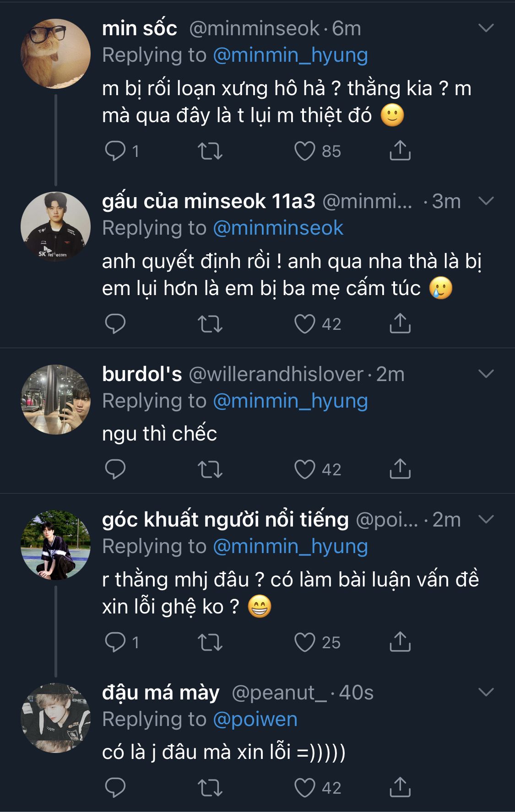View min sốc's rabbit profile picture
The height and width of the screenshot is (812, 515).
point(55,54)
